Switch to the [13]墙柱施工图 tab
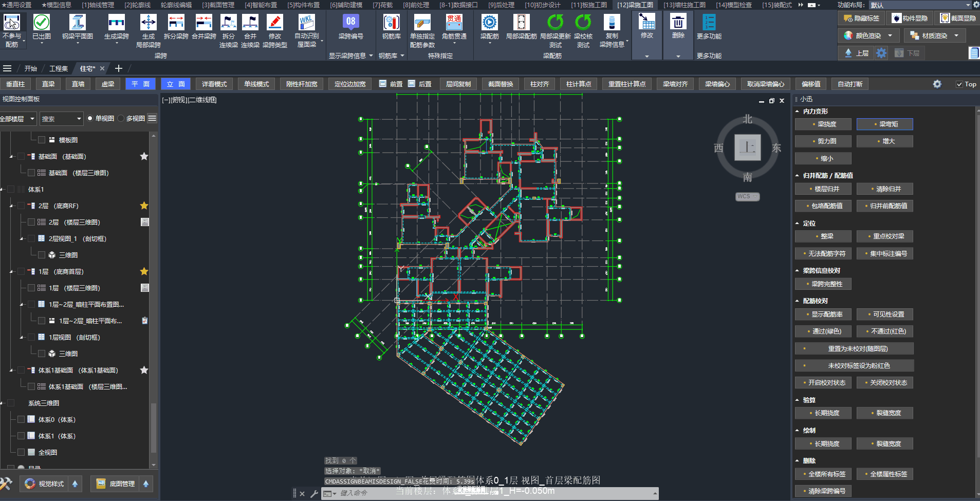 coord(684,5)
